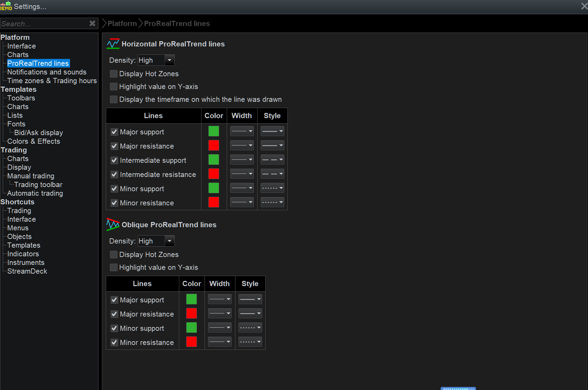
Task: Open Interface under Platform in sidebar
Action: tap(21, 46)
